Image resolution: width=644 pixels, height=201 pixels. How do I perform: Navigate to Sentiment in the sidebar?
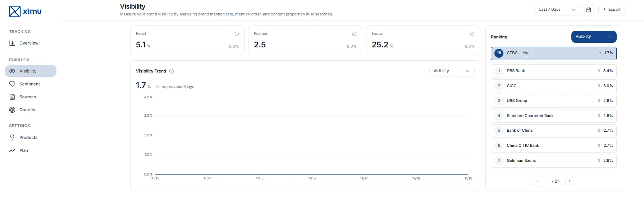(29, 84)
